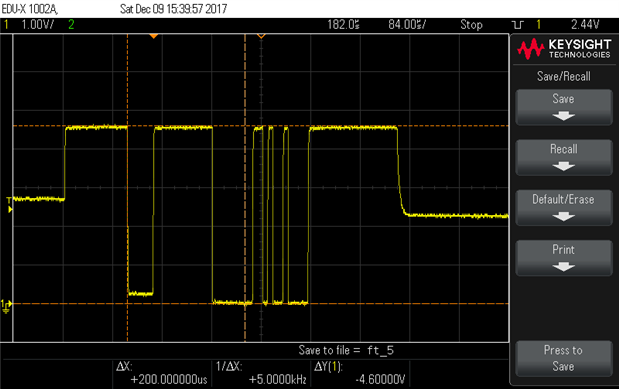
Task: Open the Save softkey menu
Action: click(x=564, y=107)
